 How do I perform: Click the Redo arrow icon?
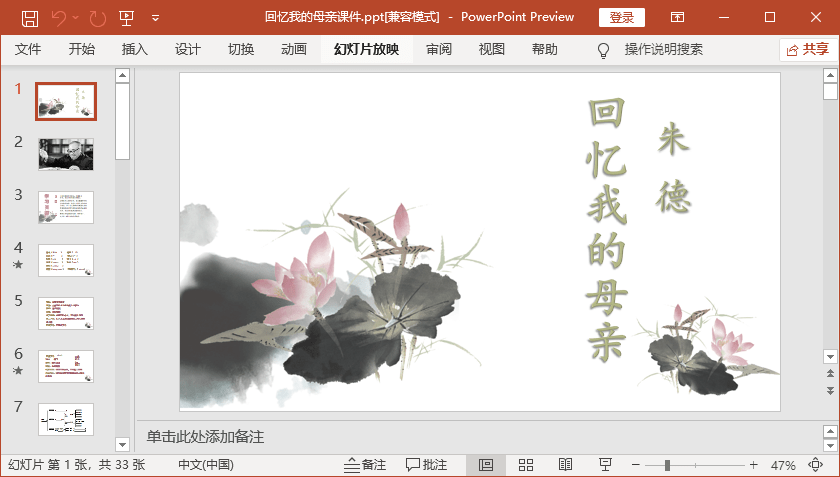click(x=98, y=18)
